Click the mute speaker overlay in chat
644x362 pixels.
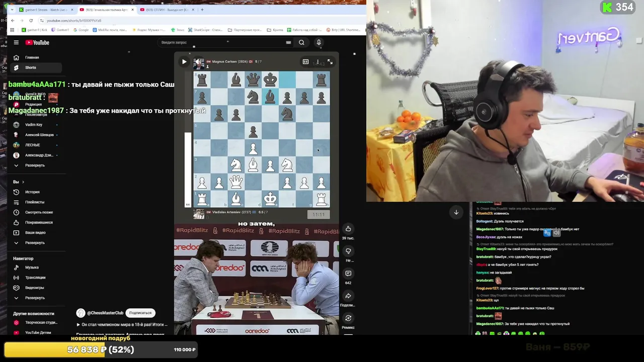(x=556, y=233)
